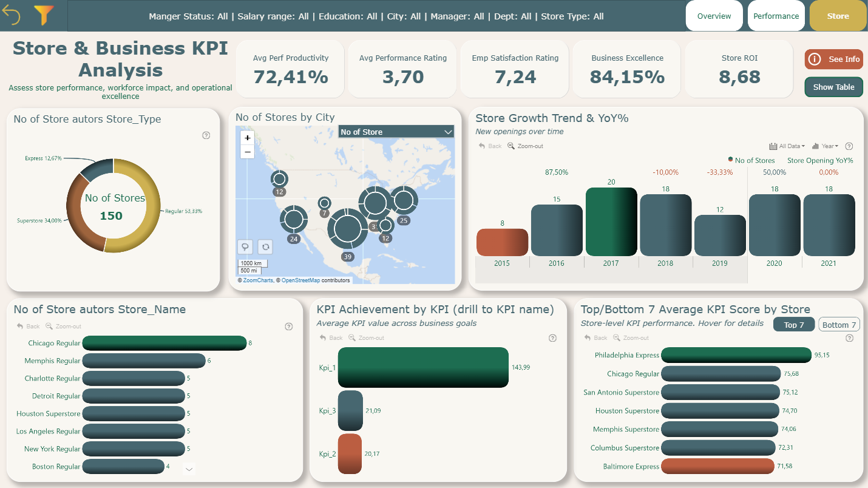Click Zoom-out in Store Growth Trend chart

coord(526,146)
